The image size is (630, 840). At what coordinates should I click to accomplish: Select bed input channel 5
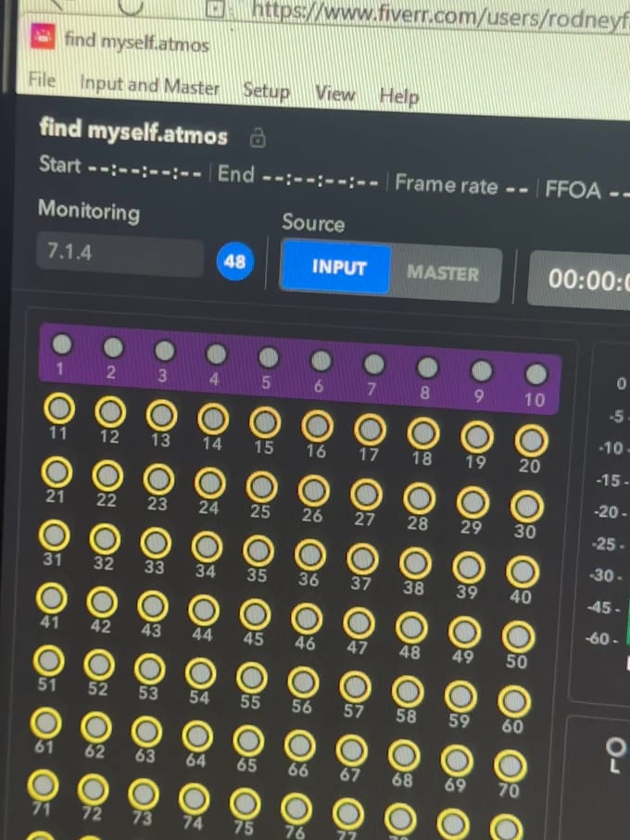pyautogui.click(x=269, y=357)
